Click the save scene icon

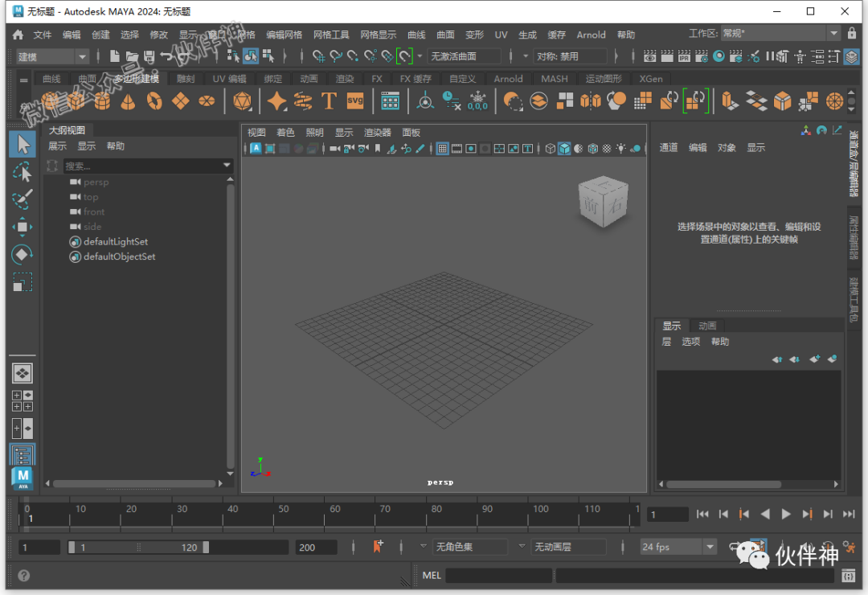click(149, 56)
